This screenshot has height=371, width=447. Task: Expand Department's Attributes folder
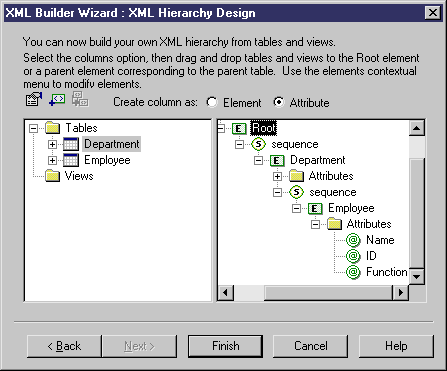click(277, 176)
